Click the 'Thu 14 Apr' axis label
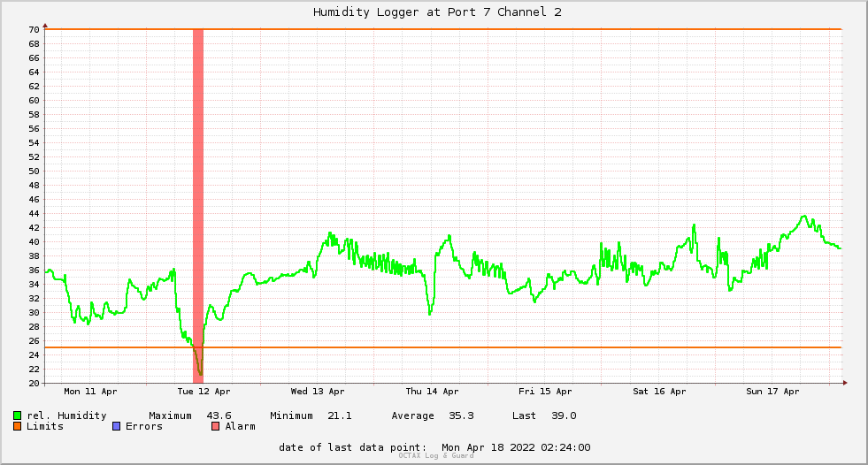The height and width of the screenshot is (465, 868). point(432,392)
